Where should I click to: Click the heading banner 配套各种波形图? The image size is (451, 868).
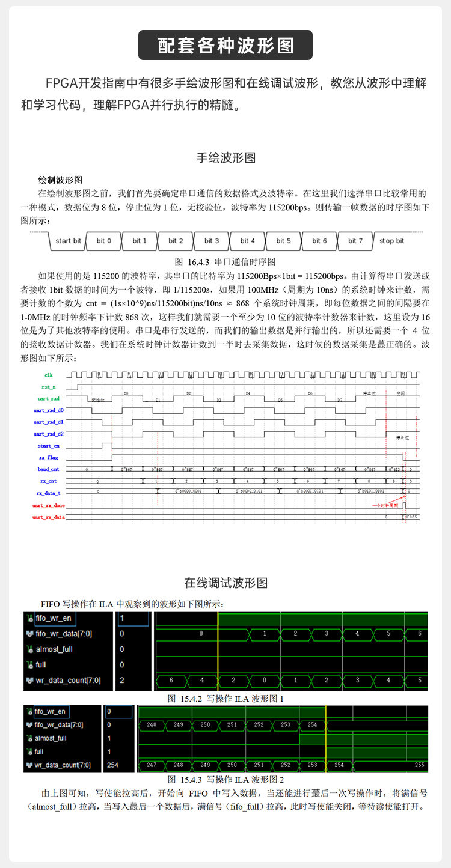pyautogui.click(x=226, y=46)
